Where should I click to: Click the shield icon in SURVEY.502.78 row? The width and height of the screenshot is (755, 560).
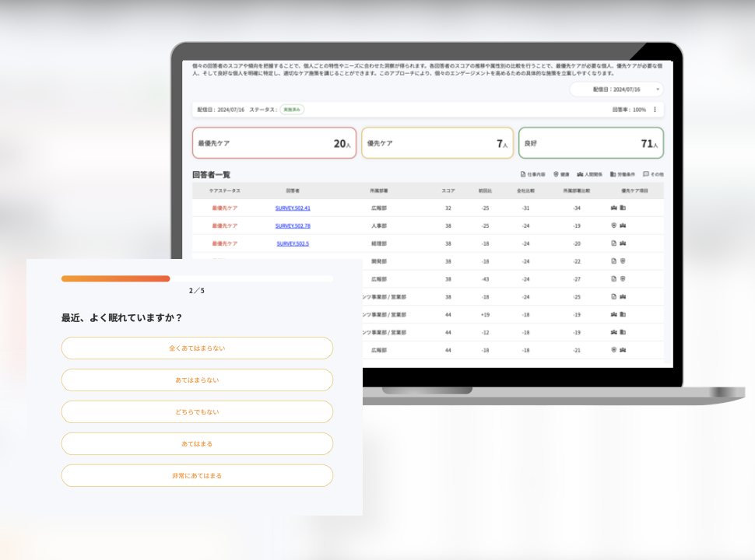pyautogui.click(x=614, y=226)
